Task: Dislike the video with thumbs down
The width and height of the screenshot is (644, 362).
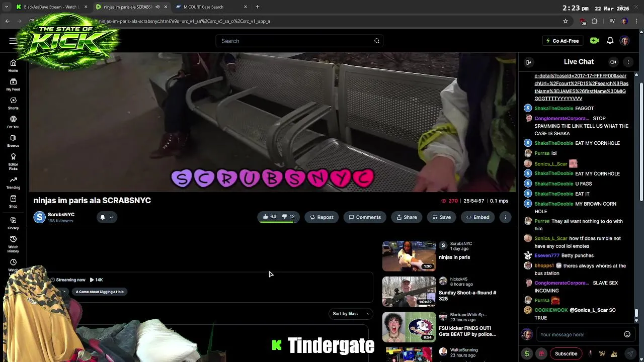Action: click(x=288, y=217)
